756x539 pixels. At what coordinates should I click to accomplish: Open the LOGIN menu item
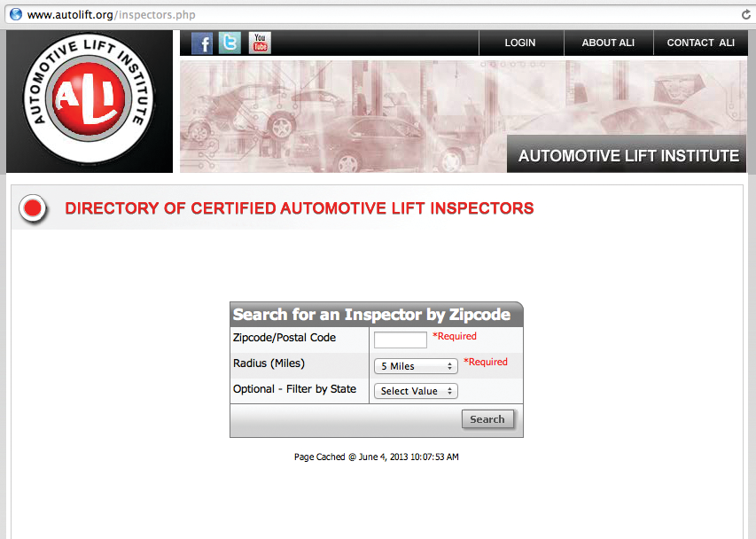pyautogui.click(x=520, y=42)
